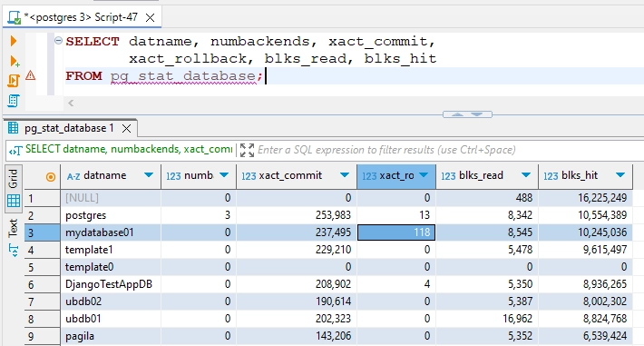This screenshot has height=346, width=644.
Task: Click the blks_read column header
Action: point(487,176)
